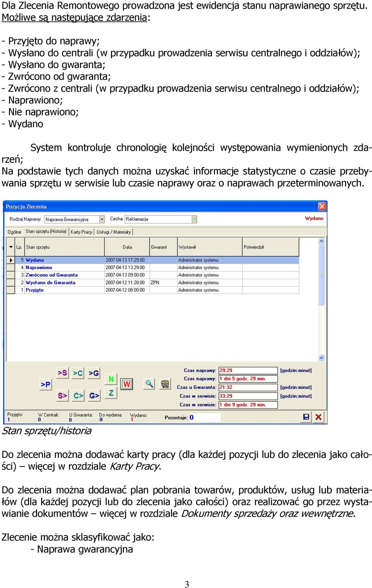Click the grid scrollbar down arrow
372x588 pixels.
point(321,358)
